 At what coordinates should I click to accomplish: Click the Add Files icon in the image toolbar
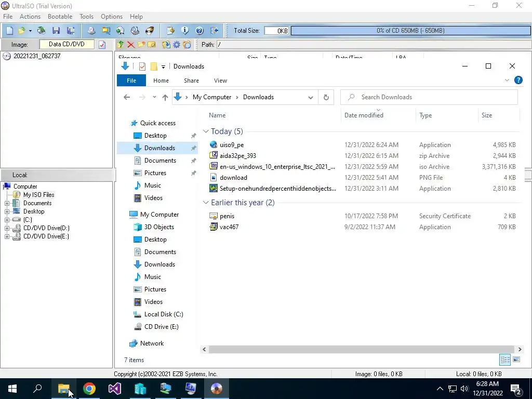[166, 45]
